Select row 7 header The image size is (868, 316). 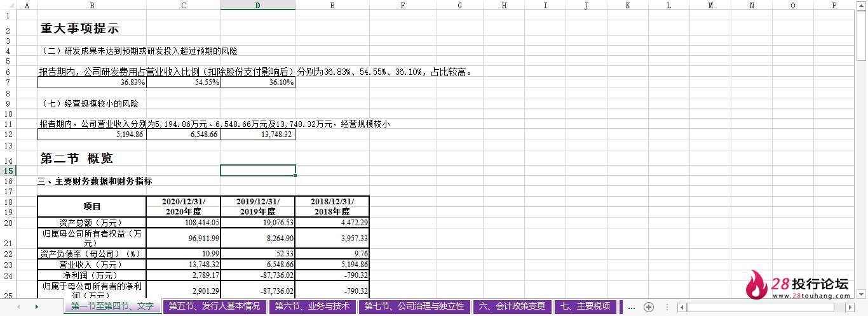click(8, 83)
